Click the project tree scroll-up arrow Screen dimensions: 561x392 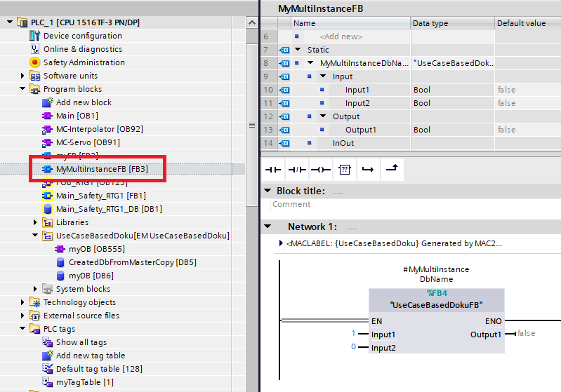tap(252, 23)
